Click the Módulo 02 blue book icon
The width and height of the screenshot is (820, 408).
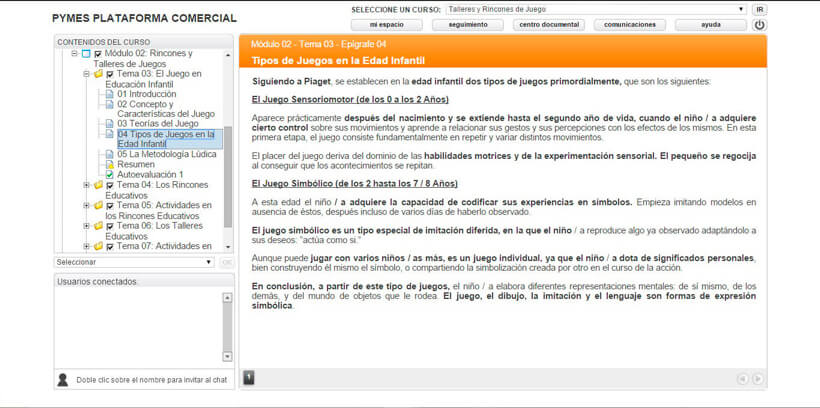[86, 53]
